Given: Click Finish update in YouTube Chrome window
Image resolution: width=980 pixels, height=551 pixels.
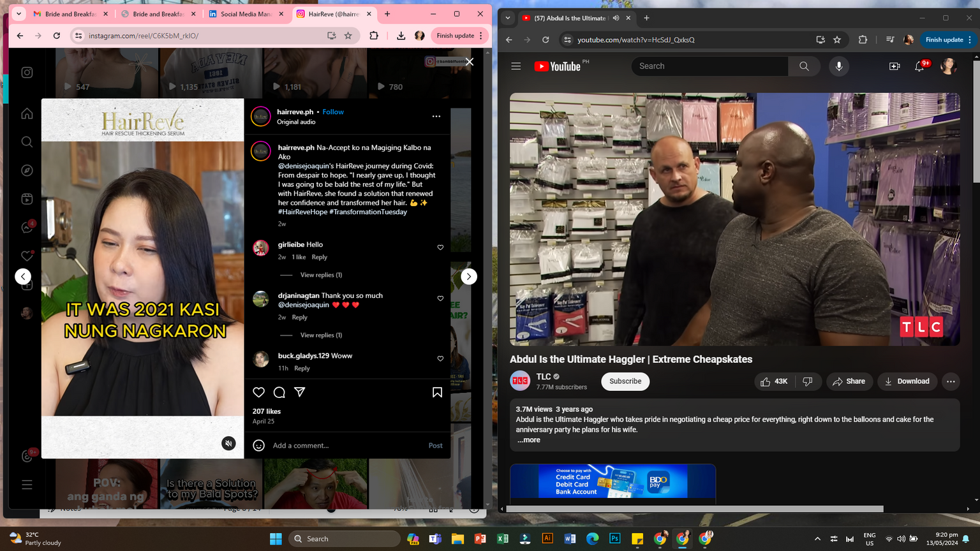Looking at the screenshot, I should point(948,40).
